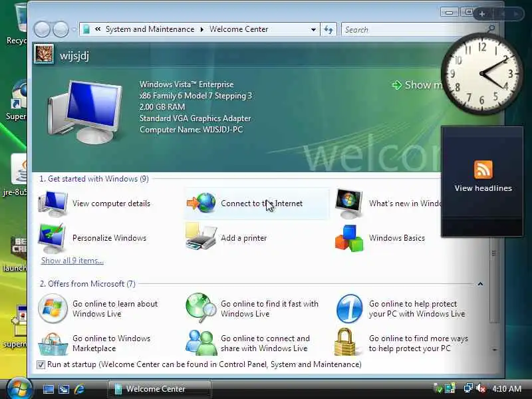Uncheck Run at startup checkbox
This screenshot has width=532, height=399.
tap(41, 364)
